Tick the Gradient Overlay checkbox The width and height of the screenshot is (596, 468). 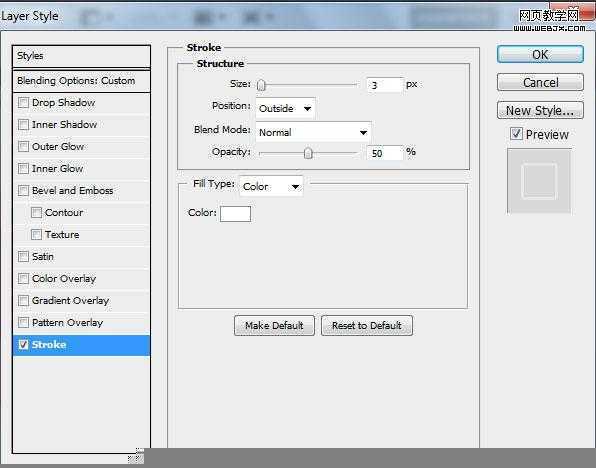point(24,301)
